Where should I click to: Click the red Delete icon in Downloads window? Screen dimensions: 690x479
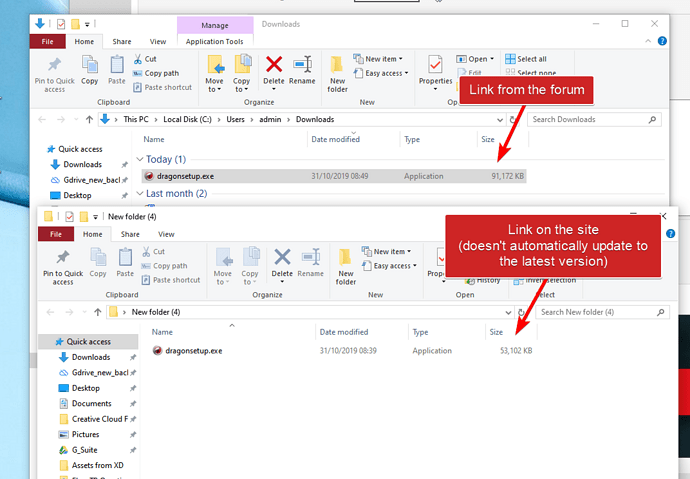pos(274,65)
